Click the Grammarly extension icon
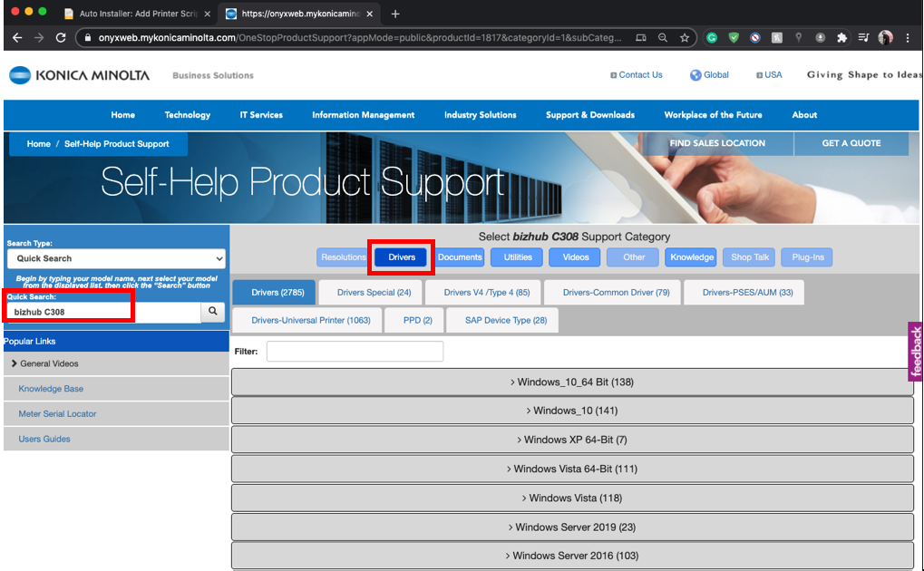 712,38
